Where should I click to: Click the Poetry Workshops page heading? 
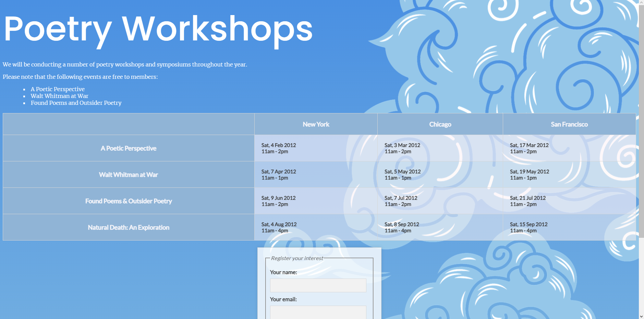(158, 29)
